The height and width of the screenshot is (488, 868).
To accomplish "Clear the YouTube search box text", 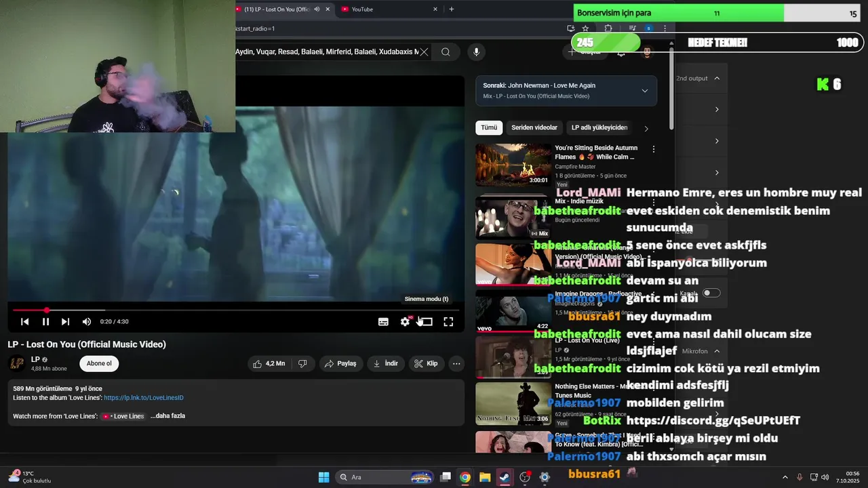I will point(424,52).
